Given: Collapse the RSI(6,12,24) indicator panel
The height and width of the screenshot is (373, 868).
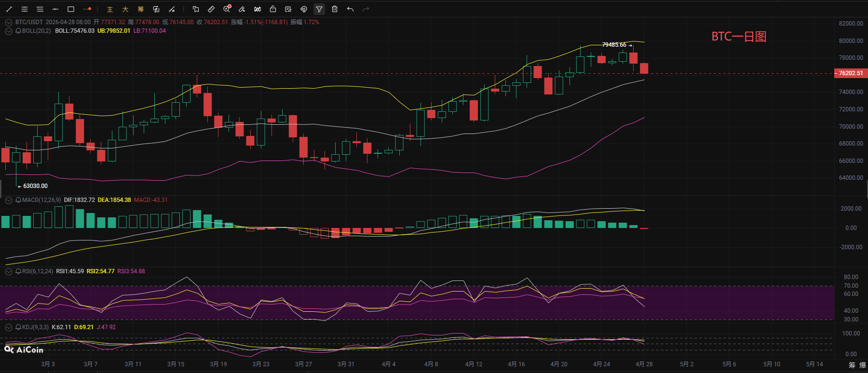Looking at the screenshot, I should [9, 271].
